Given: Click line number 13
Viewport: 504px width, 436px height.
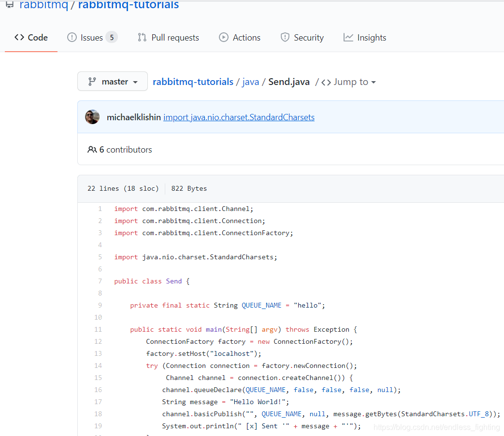Looking at the screenshot, I should [98, 353].
